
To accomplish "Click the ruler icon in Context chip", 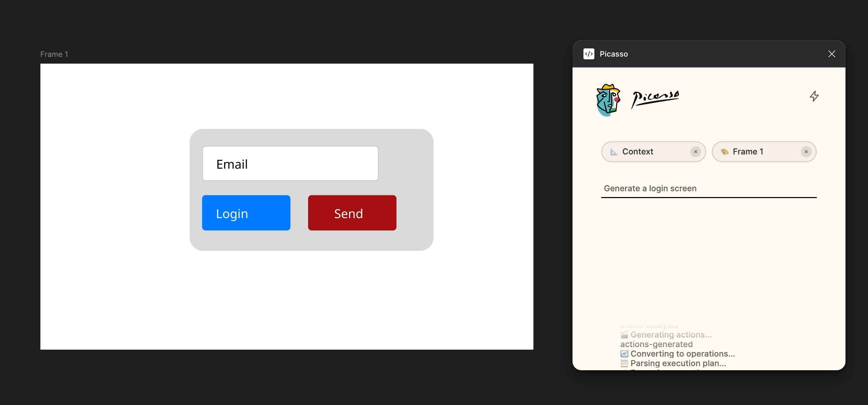I will pyautogui.click(x=614, y=152).
